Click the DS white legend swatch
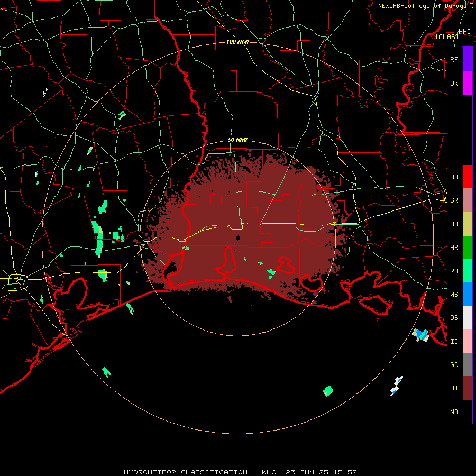The image size is (476, 476). point(467,317)
